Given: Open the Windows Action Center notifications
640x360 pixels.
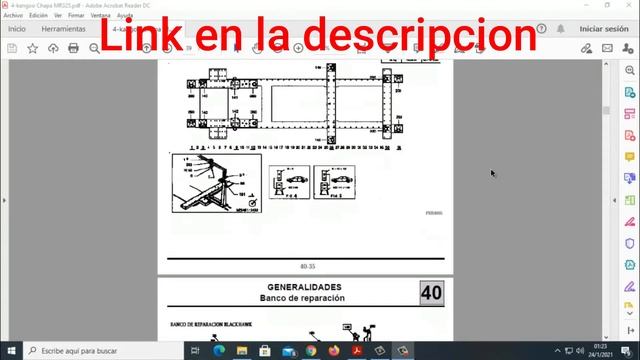Looking at the screenshot, I should tap(626, 351).
